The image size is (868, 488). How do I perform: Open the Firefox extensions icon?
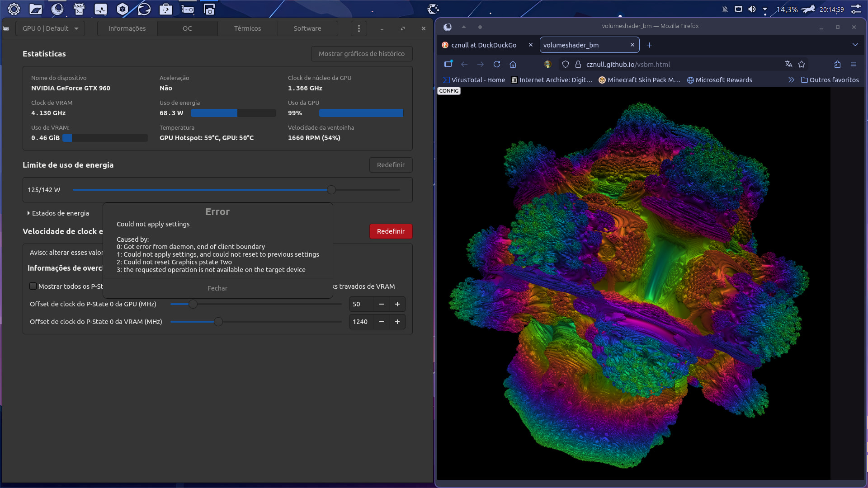(837, 64)
